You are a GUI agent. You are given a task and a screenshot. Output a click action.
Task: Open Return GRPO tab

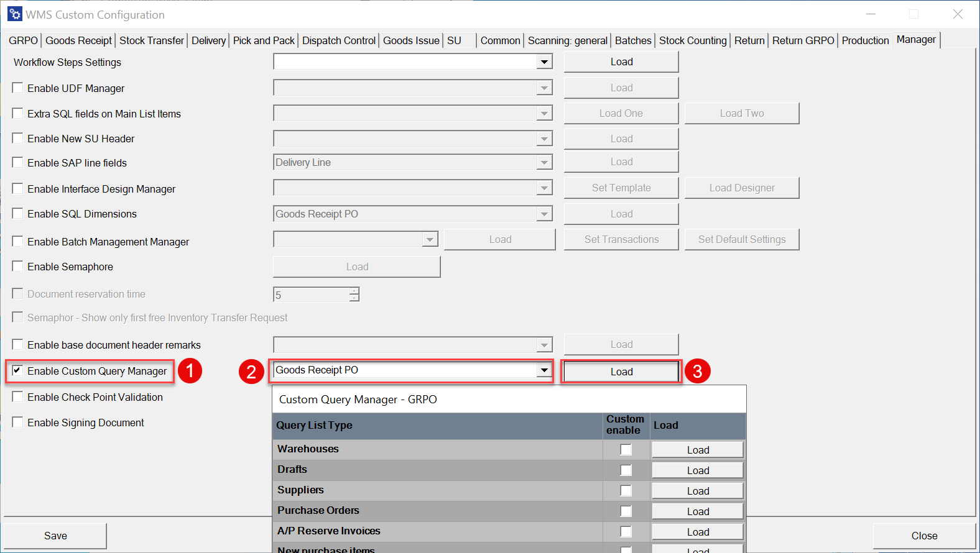(x=803, y=40)
